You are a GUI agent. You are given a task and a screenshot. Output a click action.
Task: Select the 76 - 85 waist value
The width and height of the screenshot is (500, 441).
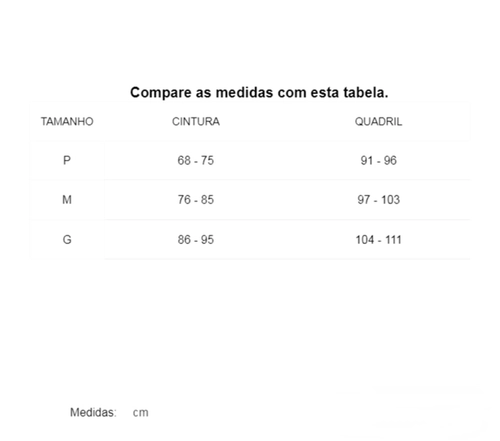(196, 200)
